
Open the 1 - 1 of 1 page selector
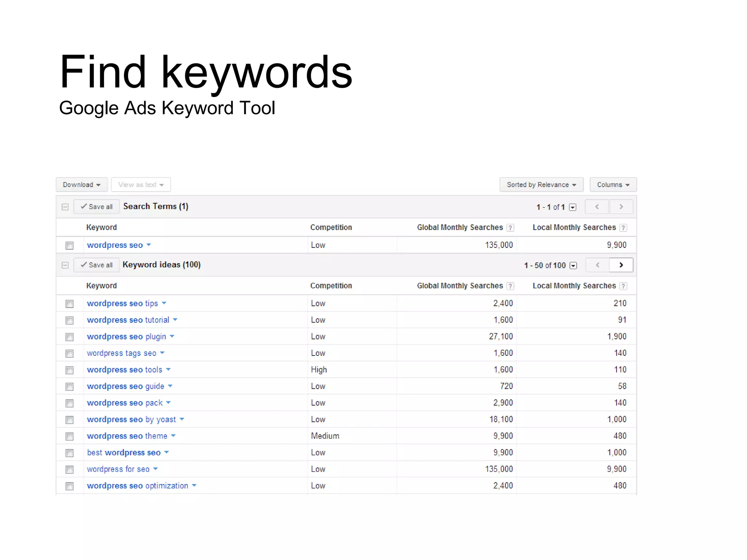coord(573,207)
